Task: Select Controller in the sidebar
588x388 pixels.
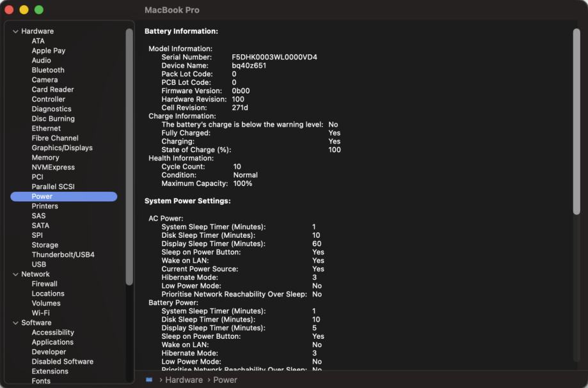Action: 49,99
